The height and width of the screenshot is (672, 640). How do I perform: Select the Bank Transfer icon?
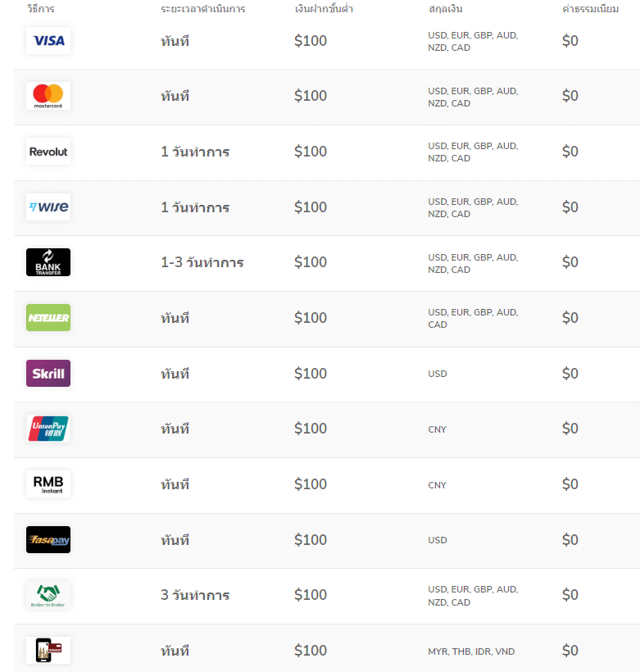pyautogui.click(x=48, y=262)
